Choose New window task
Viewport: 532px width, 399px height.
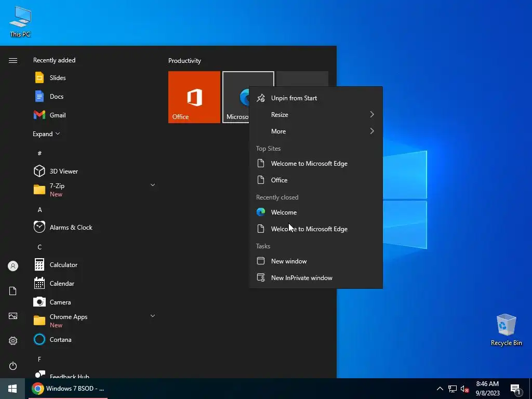(x=316, y=261)
